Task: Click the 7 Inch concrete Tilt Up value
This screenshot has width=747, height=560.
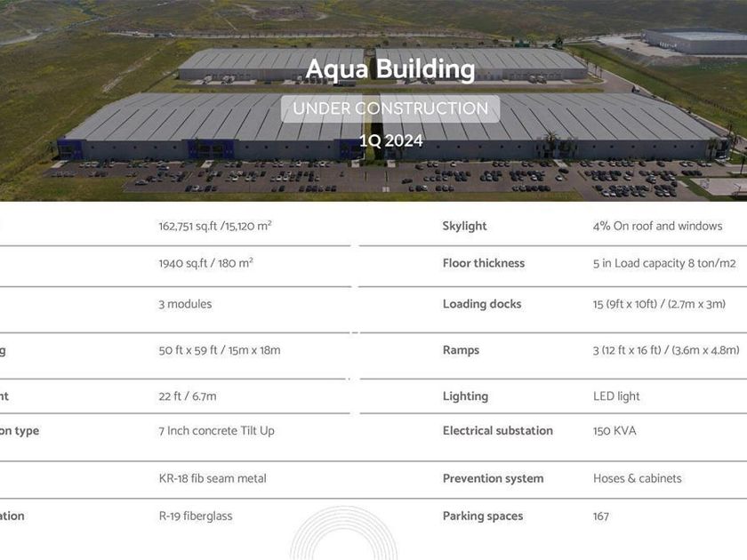Action: click(216, 431)
